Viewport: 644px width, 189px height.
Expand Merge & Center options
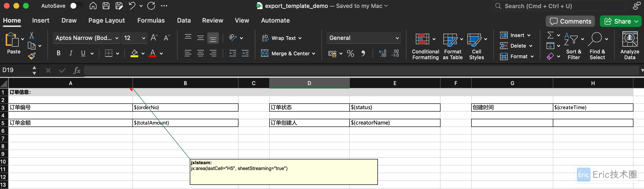click(314, 53)
